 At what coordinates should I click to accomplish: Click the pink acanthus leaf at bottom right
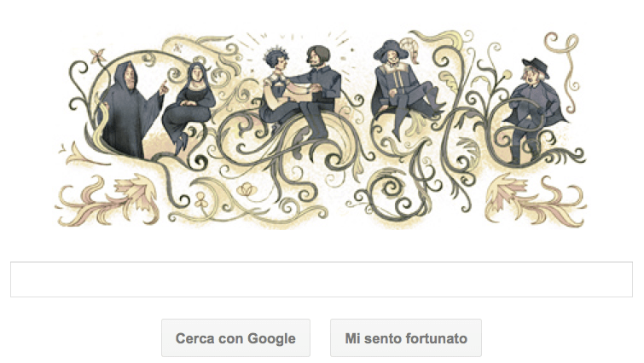tap(536, 200)
